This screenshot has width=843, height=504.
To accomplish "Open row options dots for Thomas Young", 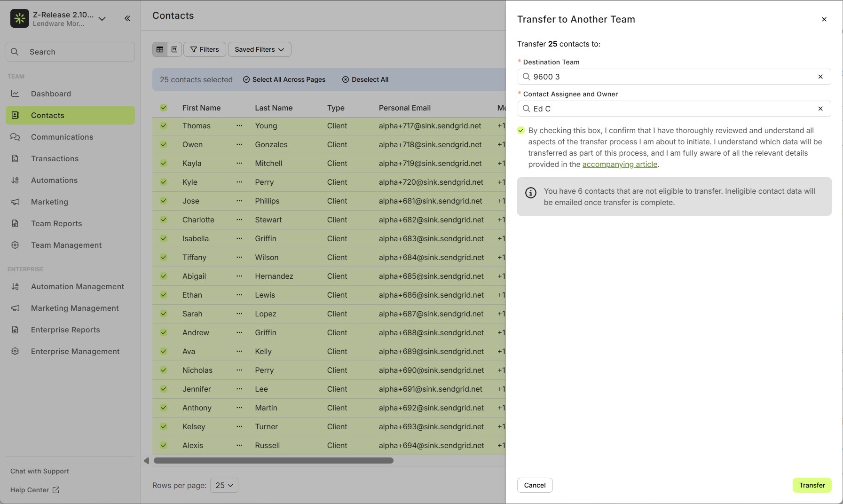I will click(239, 126).
